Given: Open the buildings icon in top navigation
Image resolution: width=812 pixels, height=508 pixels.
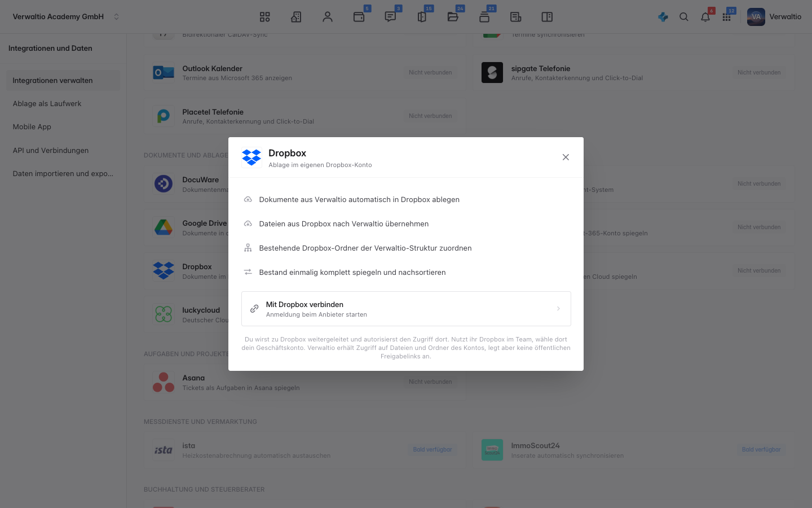Looking at the screenshot, I should point(296,17).
